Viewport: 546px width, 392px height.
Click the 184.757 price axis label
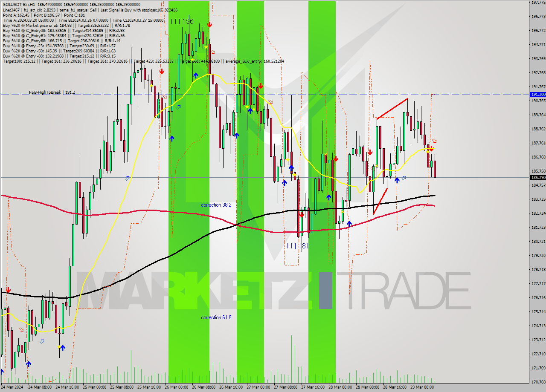tap(538, 185)
